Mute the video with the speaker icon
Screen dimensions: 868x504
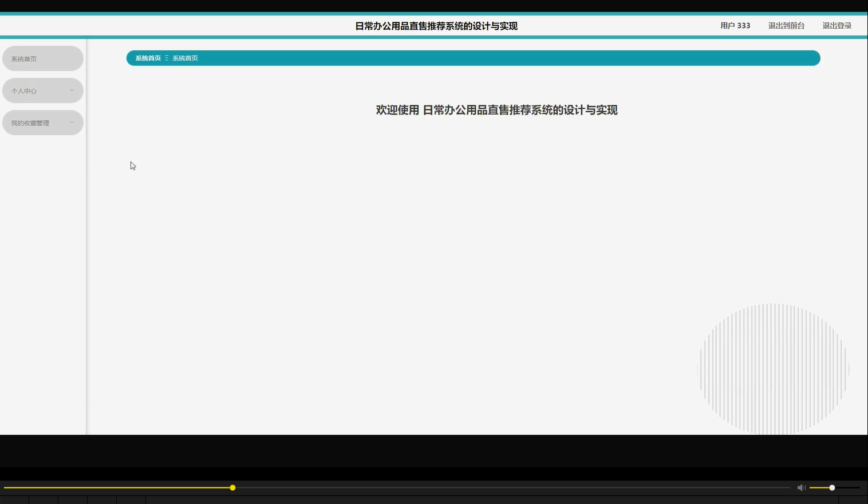point(801,487)
